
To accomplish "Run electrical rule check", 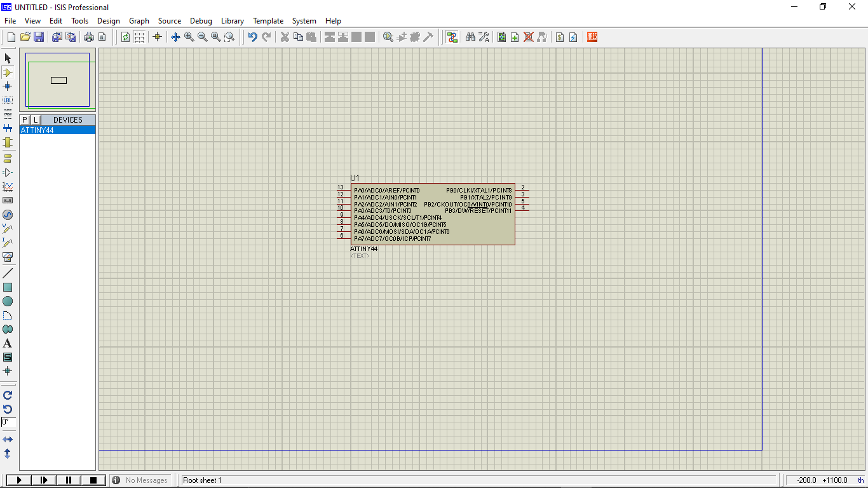I will [573, 37].
